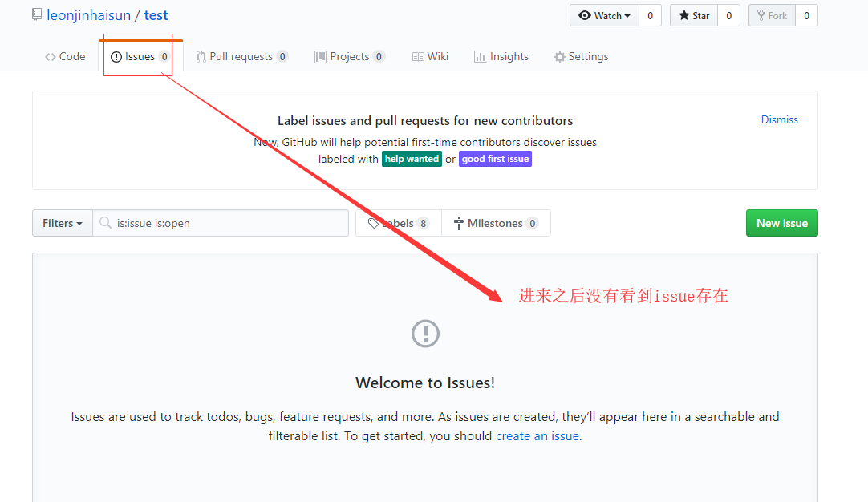This screenshot has width=868, height=502.
Task: Open the Issues tab
Action: point(140,56)
